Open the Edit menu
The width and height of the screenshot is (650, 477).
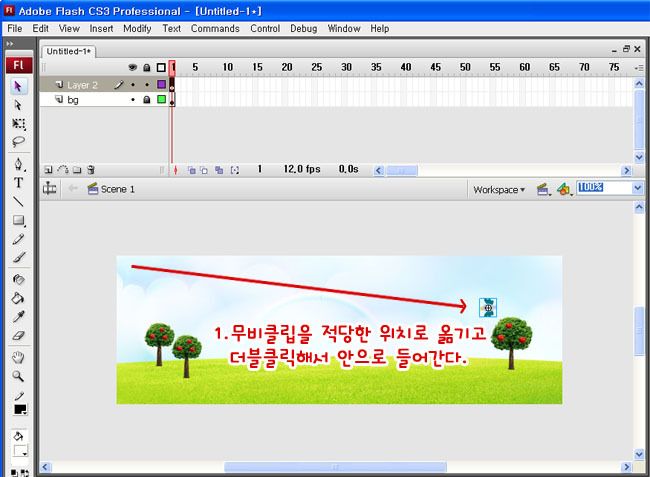40,29
